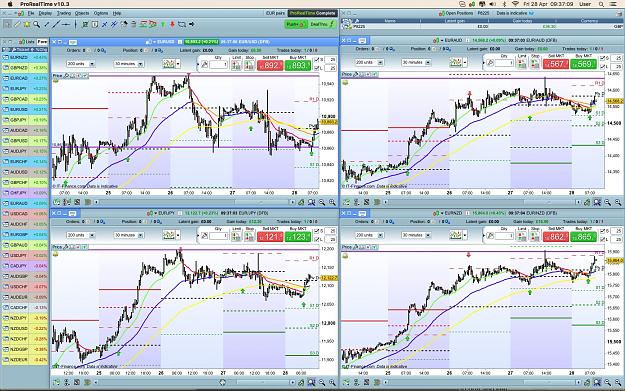
Task: Select NZDJPY row in the pairs list
Action: point(25,318)
